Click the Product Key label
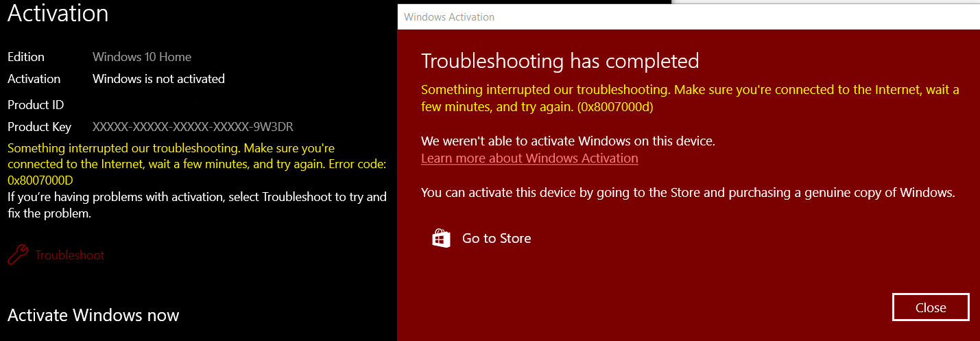980x341 pixels. point(39,127)
